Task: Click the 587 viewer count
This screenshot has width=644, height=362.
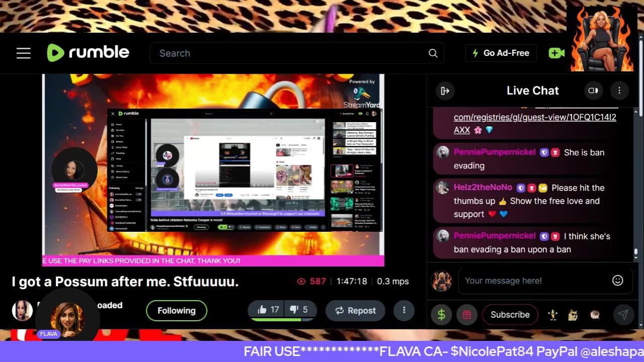Action: [x=312, y=282]
